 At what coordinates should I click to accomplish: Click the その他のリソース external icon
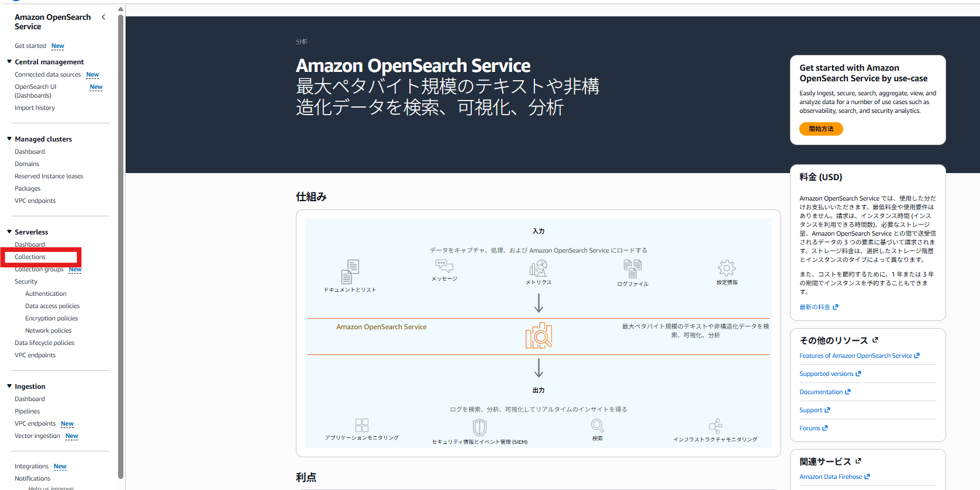click(875, 340)
